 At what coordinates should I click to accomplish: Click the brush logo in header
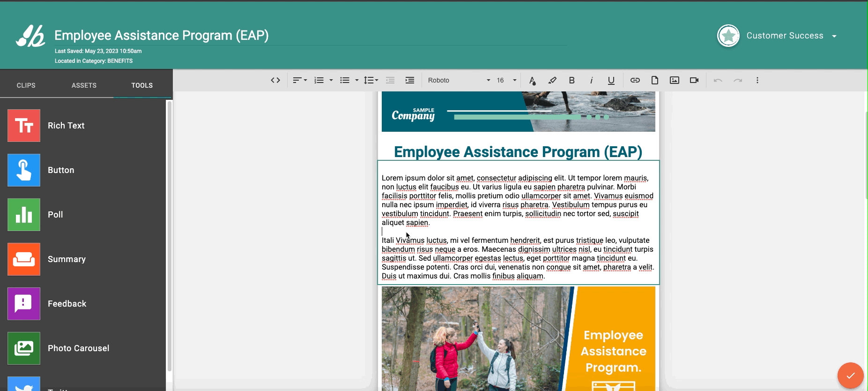click(30, 36)
